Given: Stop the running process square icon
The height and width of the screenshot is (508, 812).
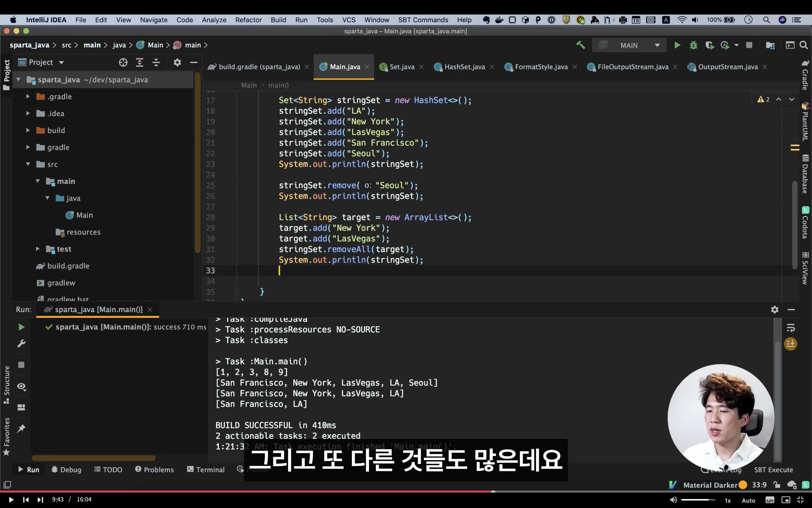Looking at the screenshot, I should click(749, 45).
